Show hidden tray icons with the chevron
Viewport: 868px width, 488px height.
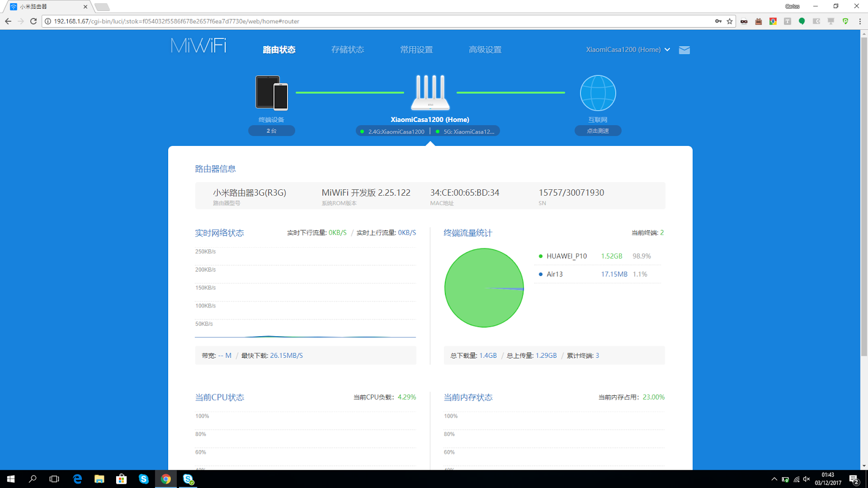tap(774, 479)
